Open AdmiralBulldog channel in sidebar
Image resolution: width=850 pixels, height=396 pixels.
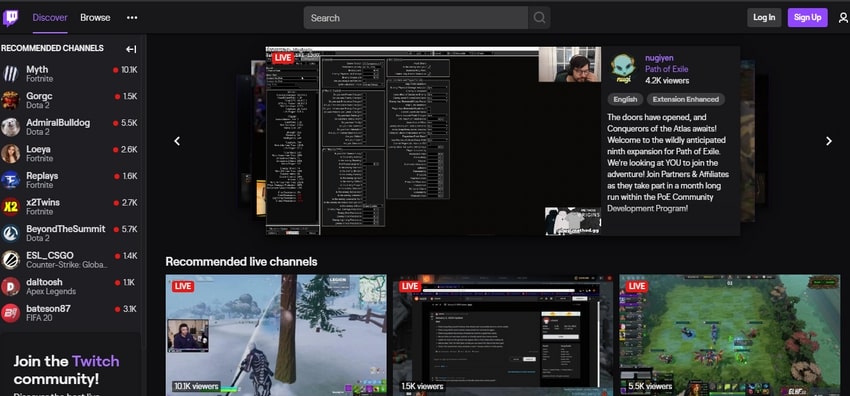coord(69,127)
